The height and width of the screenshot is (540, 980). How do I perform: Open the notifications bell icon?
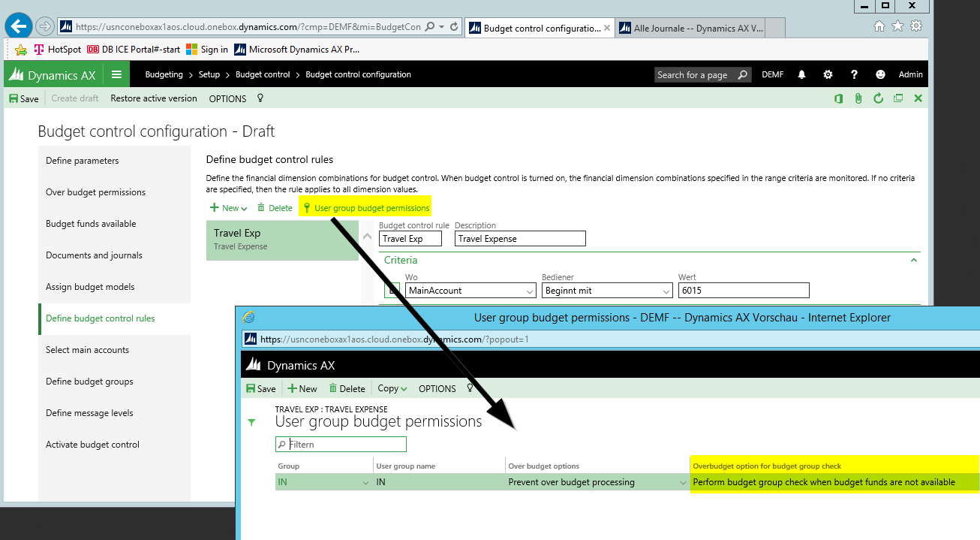point(801,74)
